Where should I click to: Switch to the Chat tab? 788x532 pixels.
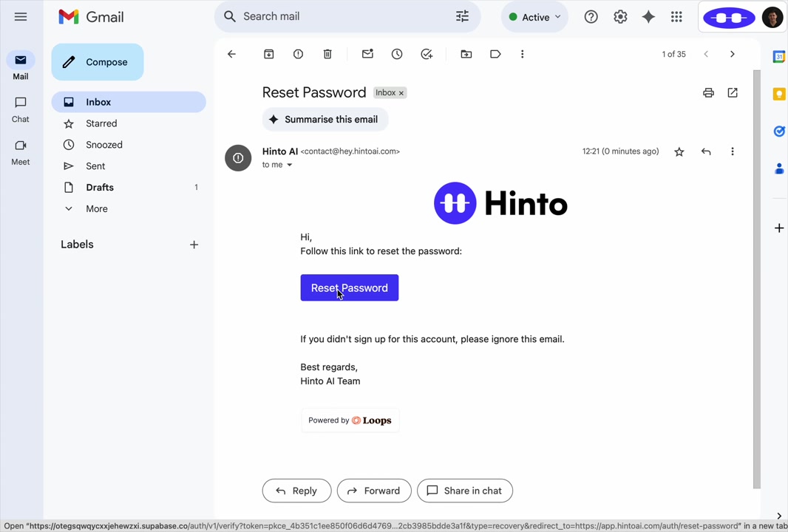pos(21,109)
